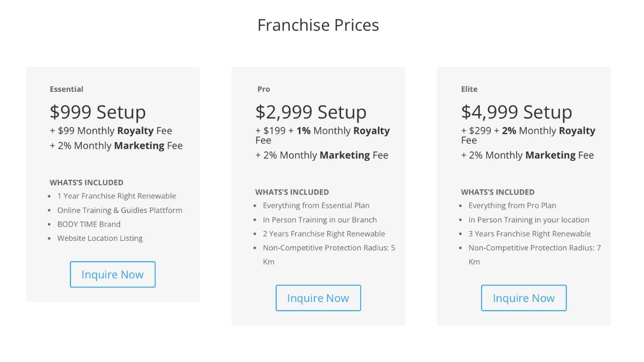Select Inquire Now for the Elite plan
Image resolution: width=644 pixels, height=362 pixels.
(524, 298)
